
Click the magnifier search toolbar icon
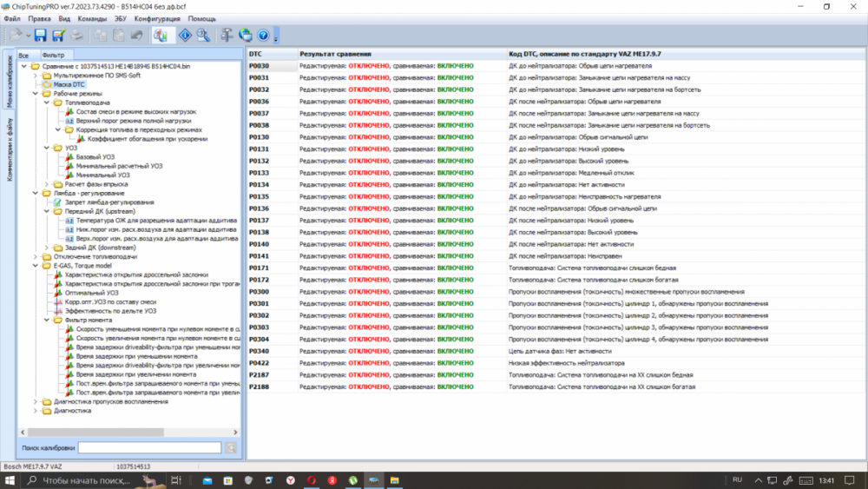click(x=202, y=36)
